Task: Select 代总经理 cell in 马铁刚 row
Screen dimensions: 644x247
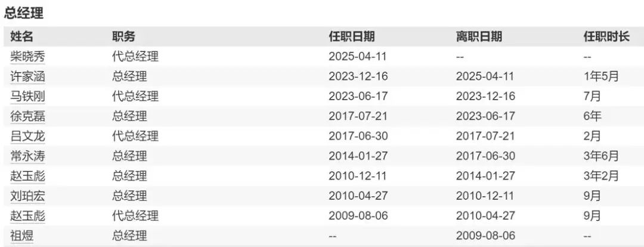Action: pyautogui.click(x=135, y=96)
